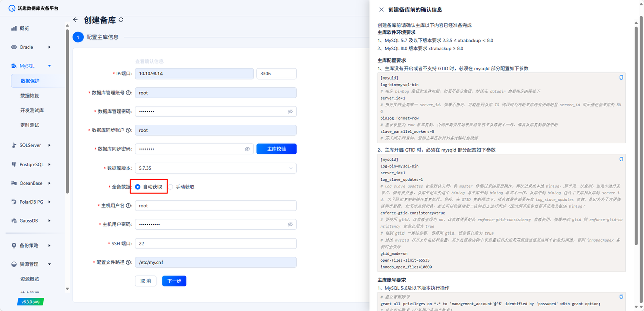The height and width of the screenshot is (311, 644).
Task: Click the 数据库管理账号 input field
Action: point(216,93)
